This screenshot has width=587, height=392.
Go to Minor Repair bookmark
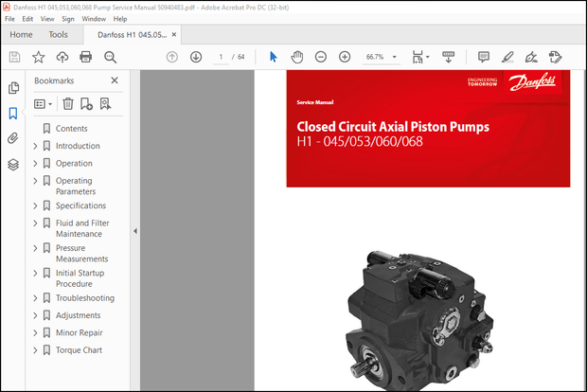pos(79,333)
